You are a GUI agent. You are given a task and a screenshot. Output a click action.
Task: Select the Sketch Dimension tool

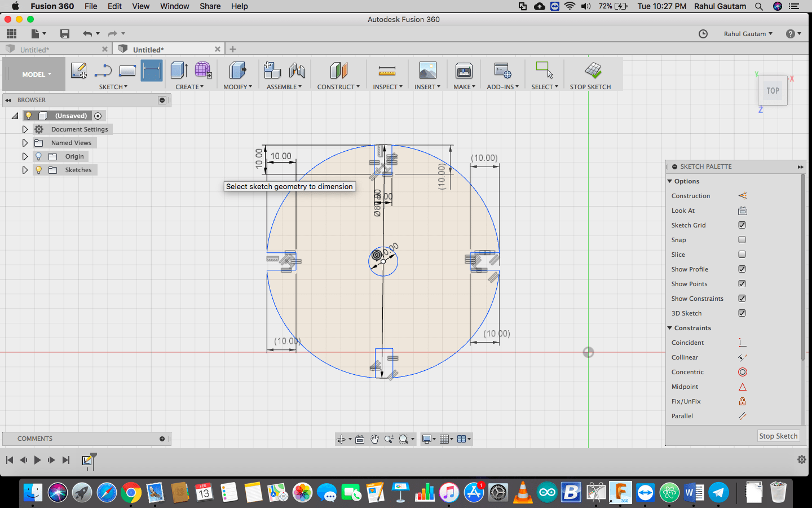point(152,71)
